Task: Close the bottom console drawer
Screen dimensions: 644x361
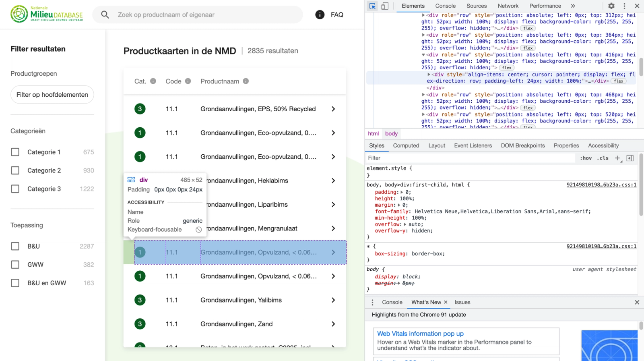Action: click(x=637, y=302)
